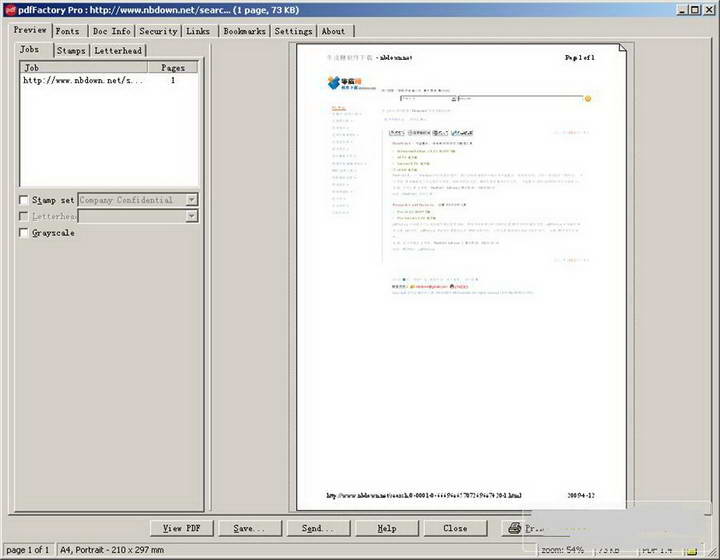Open Help via the Help button

387,528
